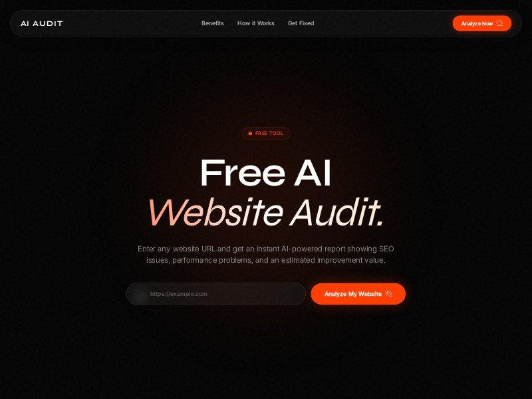The height and width of the screenshot is (399, 532).
Task: Click empty navbar space right of Get Fixed
Action: [384, 23]
